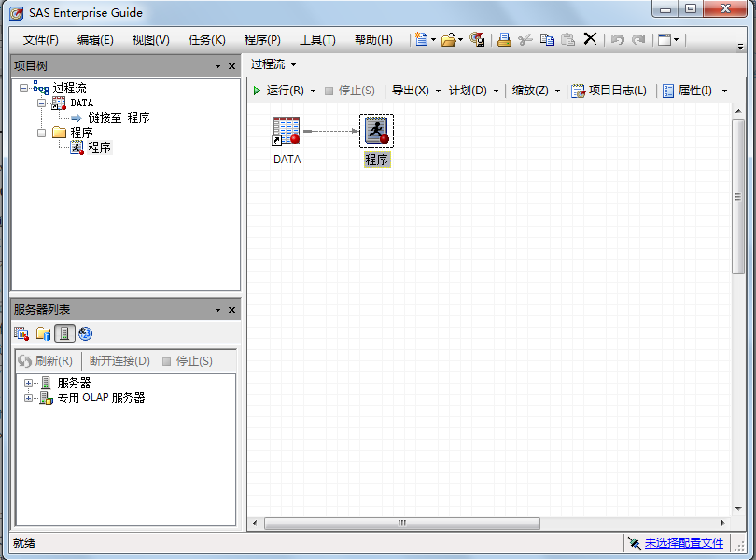
Task: Select the 程序 program node in process flow
Action: coord(376,132)
